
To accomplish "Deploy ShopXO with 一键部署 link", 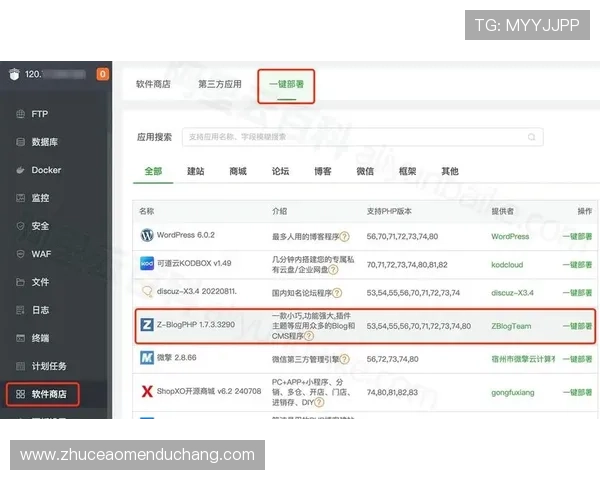I will tap(577, 392).
